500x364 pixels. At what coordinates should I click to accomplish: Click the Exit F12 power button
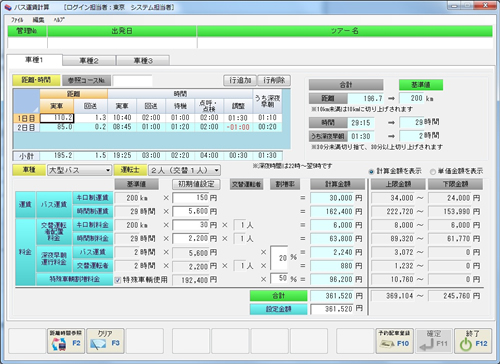(x=473, y=341)
